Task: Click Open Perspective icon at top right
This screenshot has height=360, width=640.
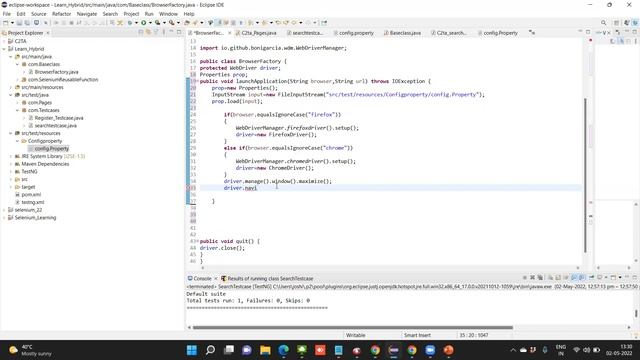Action: pyautogui.click(x=617, y=23)
